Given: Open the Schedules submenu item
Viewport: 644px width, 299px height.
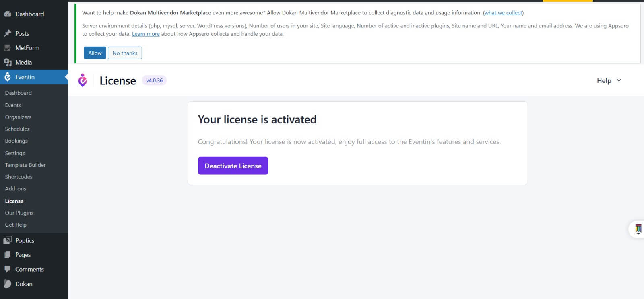Looking at the screenshot, I should pos(17,129).
